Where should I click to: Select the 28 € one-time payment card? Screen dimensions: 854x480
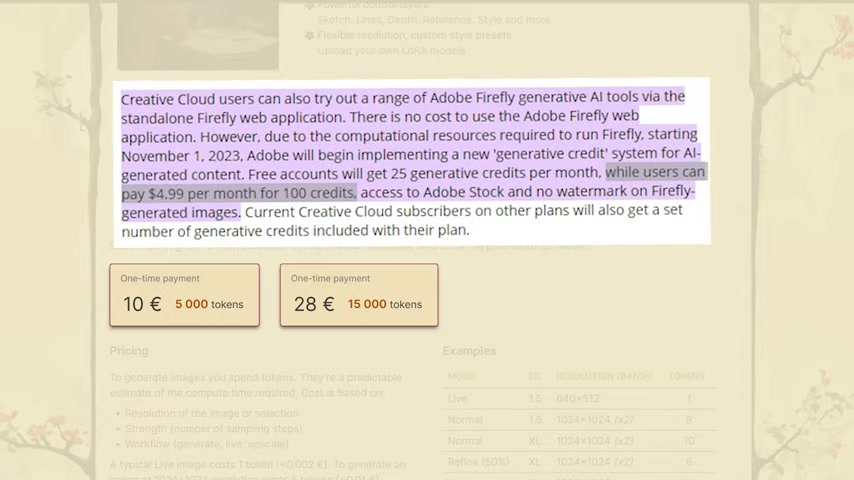(359, 295)
